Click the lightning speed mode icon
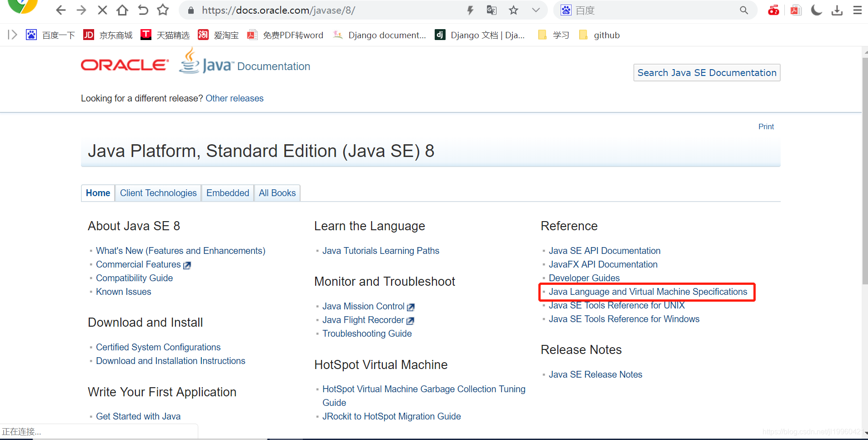Viewport: 868px width, 440px height. click(470, 10)
